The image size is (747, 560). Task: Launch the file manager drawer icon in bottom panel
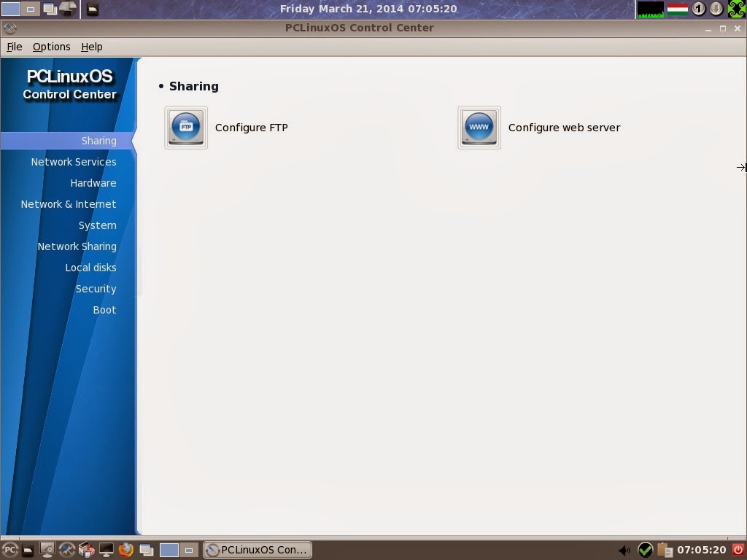click(28, 550)
